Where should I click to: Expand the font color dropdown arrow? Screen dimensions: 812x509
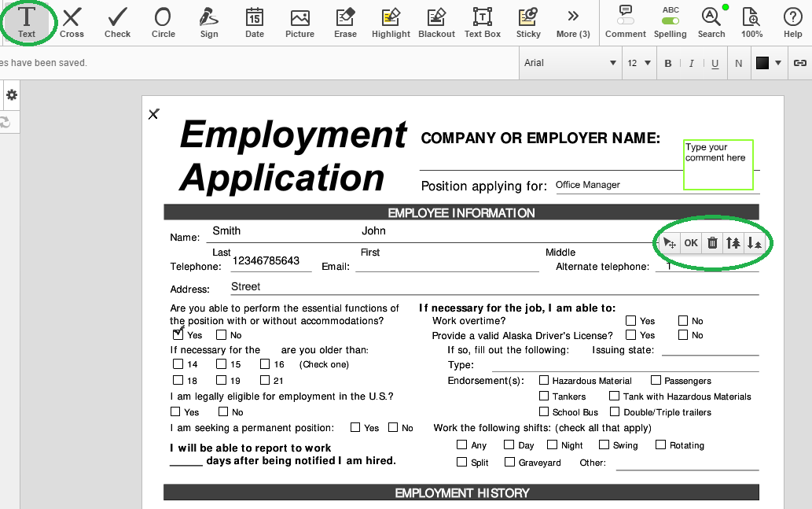778,63
